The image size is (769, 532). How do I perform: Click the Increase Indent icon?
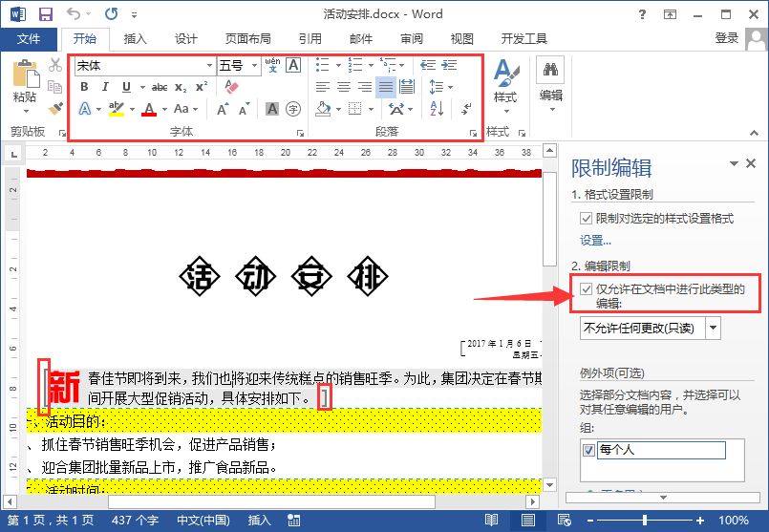(449, 65)
